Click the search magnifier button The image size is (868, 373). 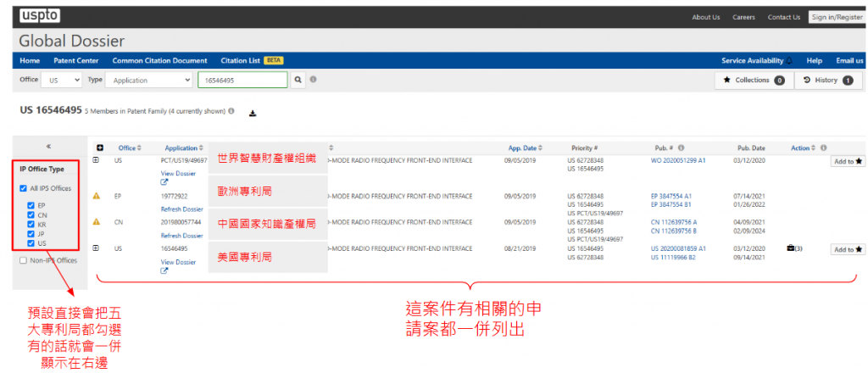298,81
